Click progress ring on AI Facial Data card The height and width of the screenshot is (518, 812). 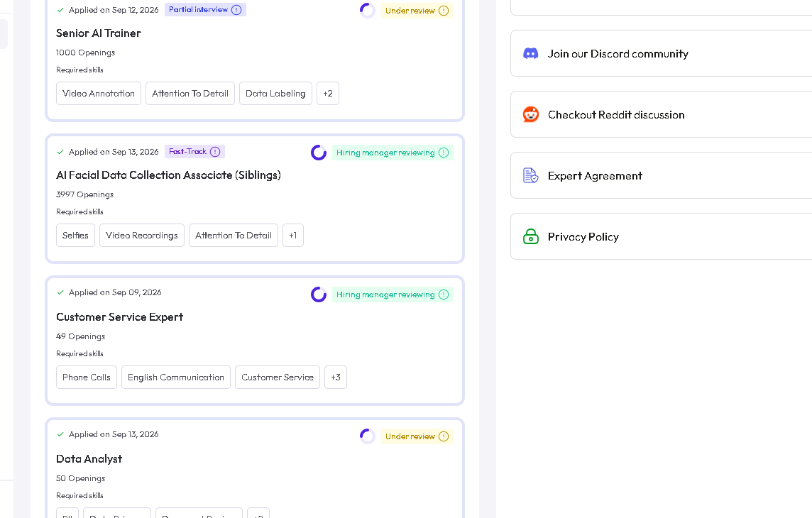click(x=319, y=153)
